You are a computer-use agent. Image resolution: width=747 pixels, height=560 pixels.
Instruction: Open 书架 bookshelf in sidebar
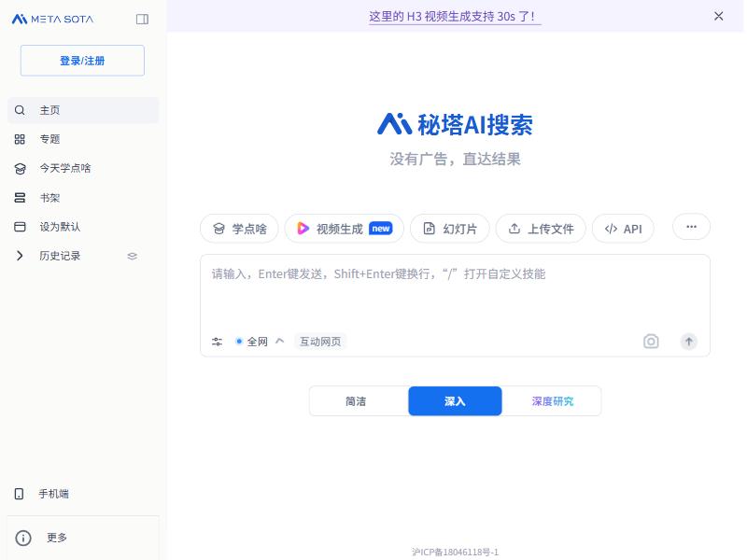[x=83, y=198]
